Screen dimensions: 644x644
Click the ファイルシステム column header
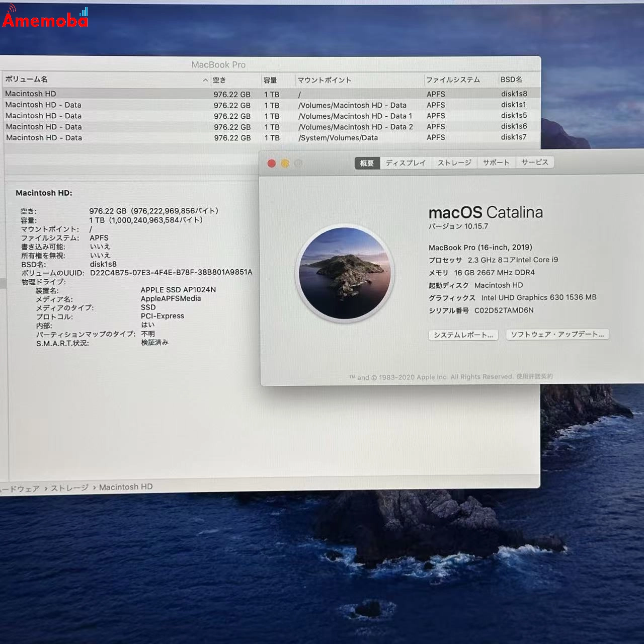point(452,79)
